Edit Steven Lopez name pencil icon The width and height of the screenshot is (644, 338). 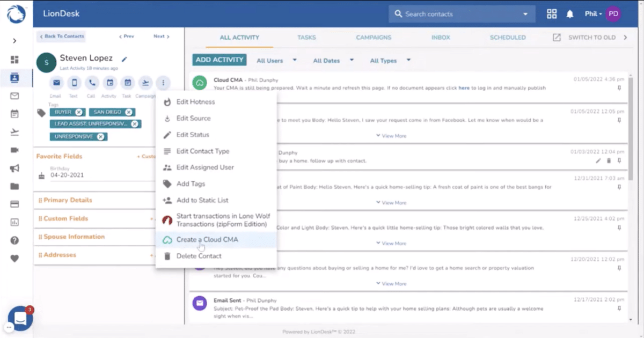(x=125, y=59)
